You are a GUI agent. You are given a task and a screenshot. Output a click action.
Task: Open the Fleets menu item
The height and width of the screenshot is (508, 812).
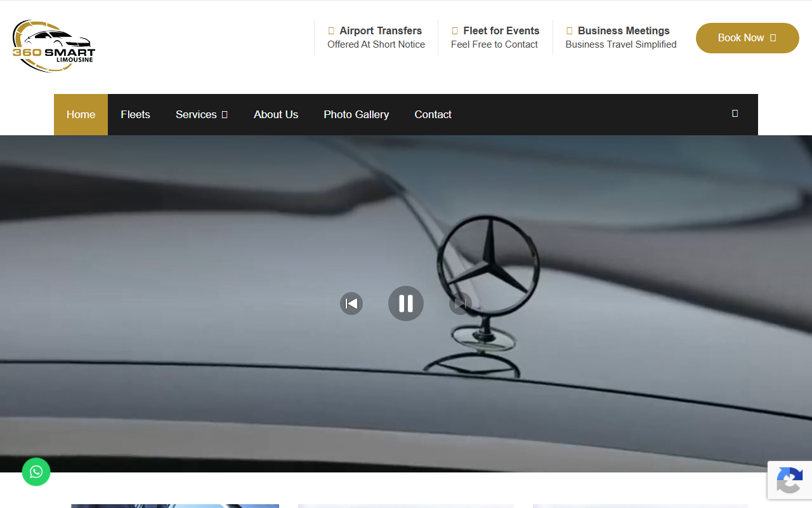(135, 114)
